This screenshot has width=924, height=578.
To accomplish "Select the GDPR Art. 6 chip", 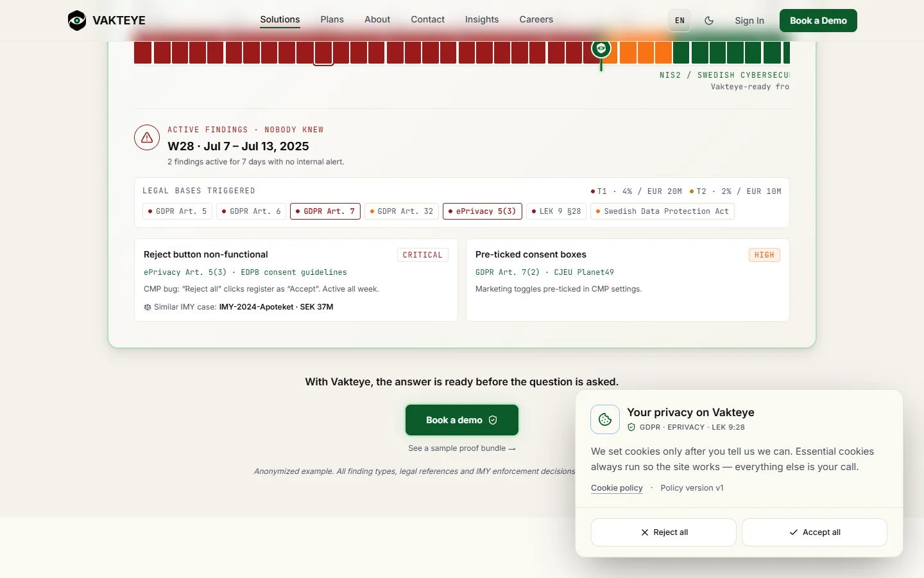I will tap(251, 211).
